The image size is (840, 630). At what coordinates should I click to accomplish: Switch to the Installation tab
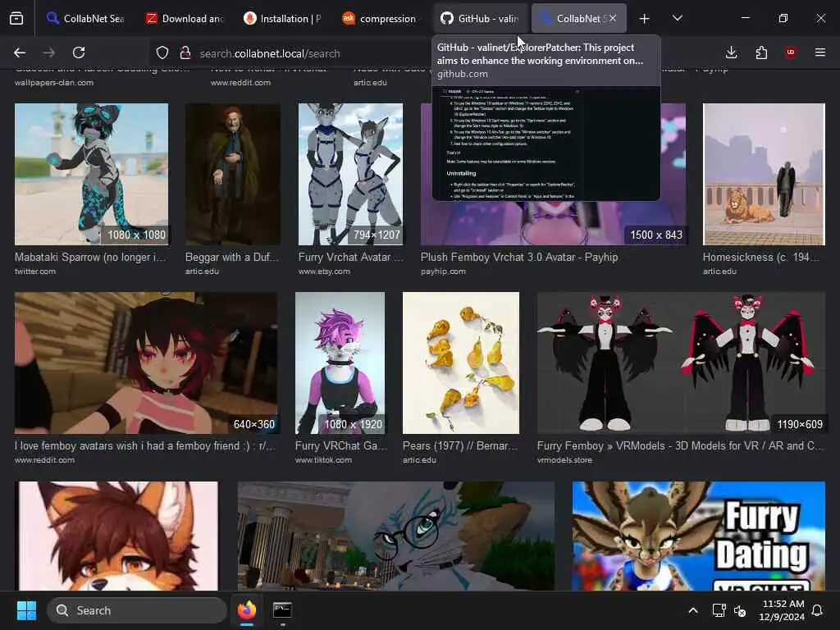282,19
